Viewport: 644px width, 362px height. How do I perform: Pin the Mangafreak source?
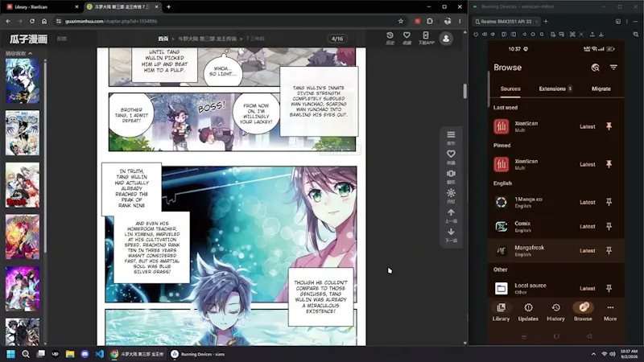(609, 250)
